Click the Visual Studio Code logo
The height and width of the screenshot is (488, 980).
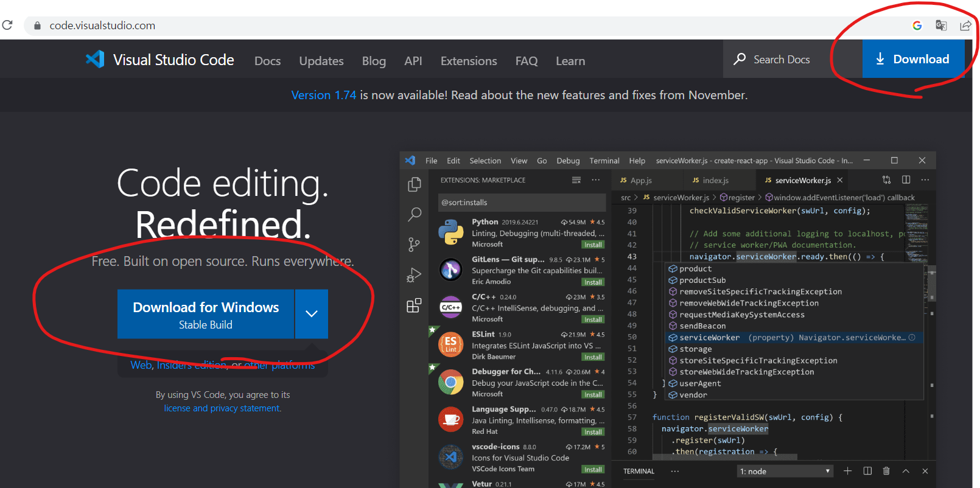tap(95, 59)
